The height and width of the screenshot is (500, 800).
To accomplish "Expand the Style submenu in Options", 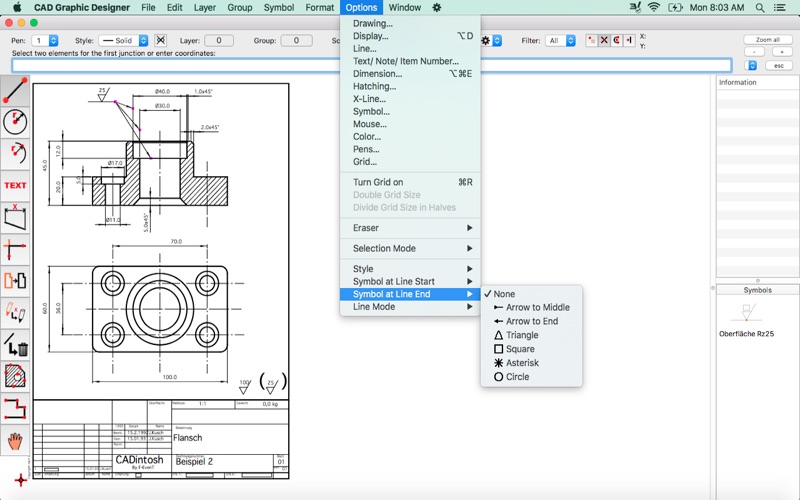I will 410,269.
